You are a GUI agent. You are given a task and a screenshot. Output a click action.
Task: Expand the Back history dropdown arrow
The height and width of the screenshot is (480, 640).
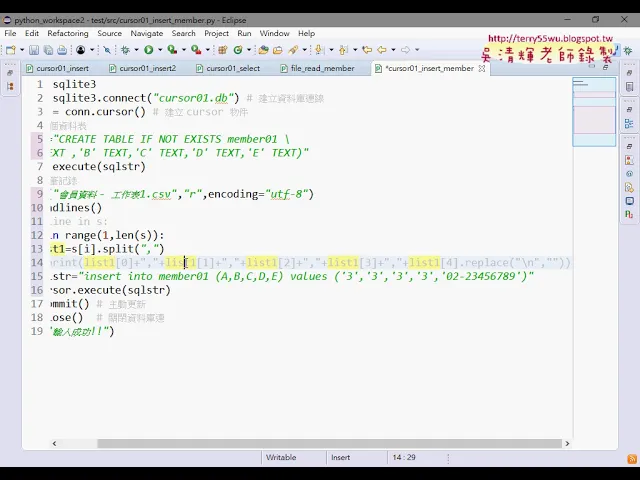pyautogui.click(x=393, y=50)
